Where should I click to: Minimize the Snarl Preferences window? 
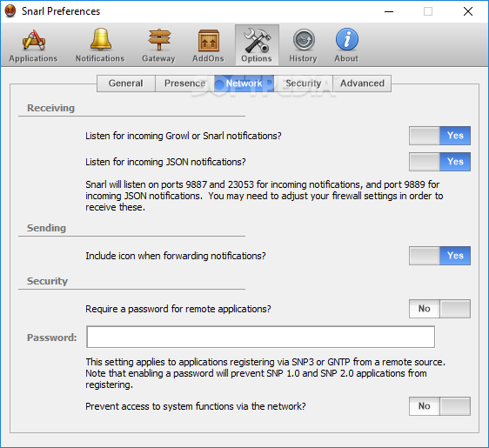pyautogui.click(x=389, y=11)
